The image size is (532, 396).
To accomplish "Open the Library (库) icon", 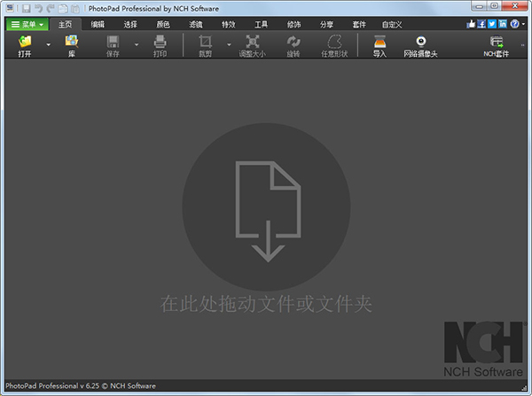I will click(x=71, y=43).
